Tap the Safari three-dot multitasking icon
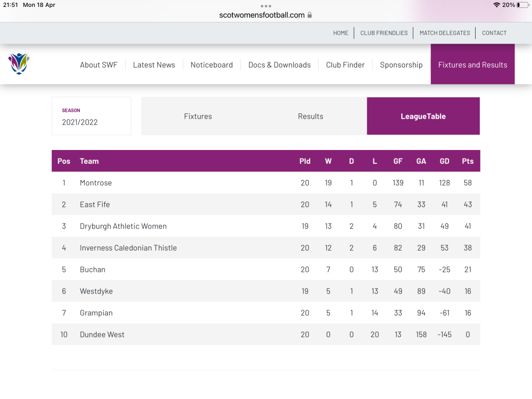 point(266,6)
